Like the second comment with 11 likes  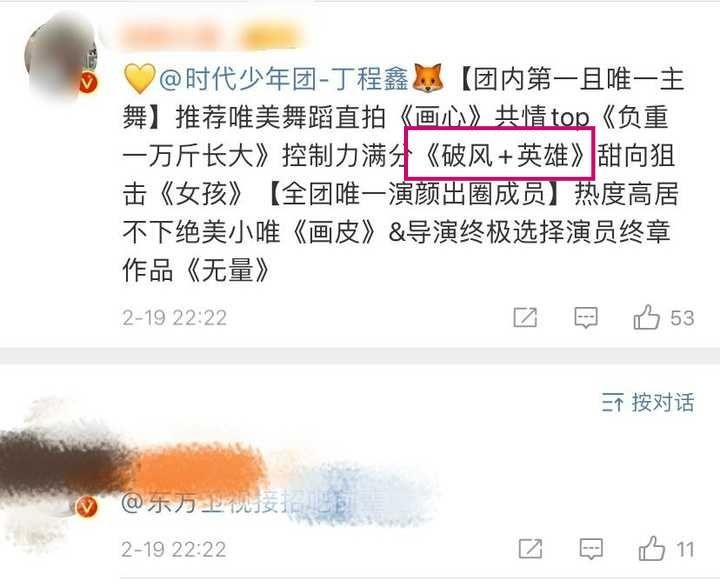coord(652,549)
